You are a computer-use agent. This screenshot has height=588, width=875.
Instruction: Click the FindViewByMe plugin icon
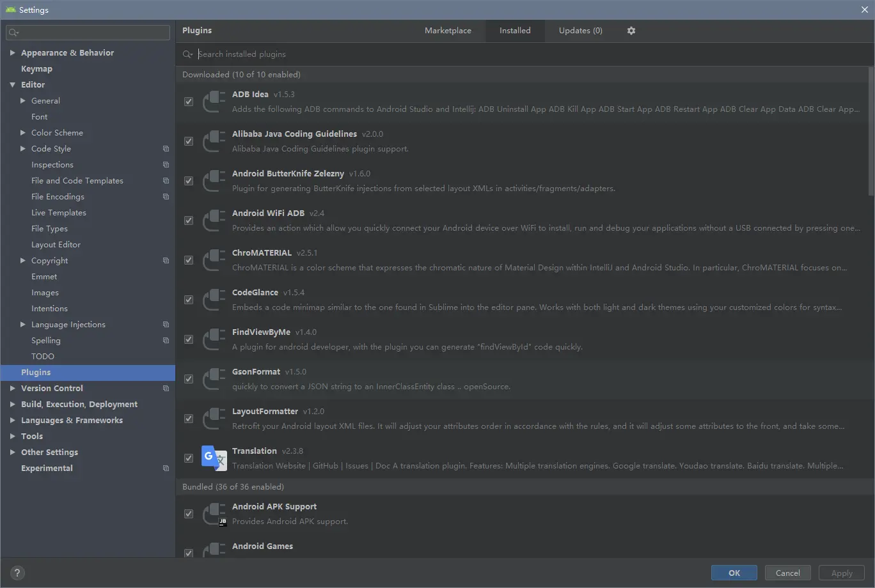tap(214, 339)
